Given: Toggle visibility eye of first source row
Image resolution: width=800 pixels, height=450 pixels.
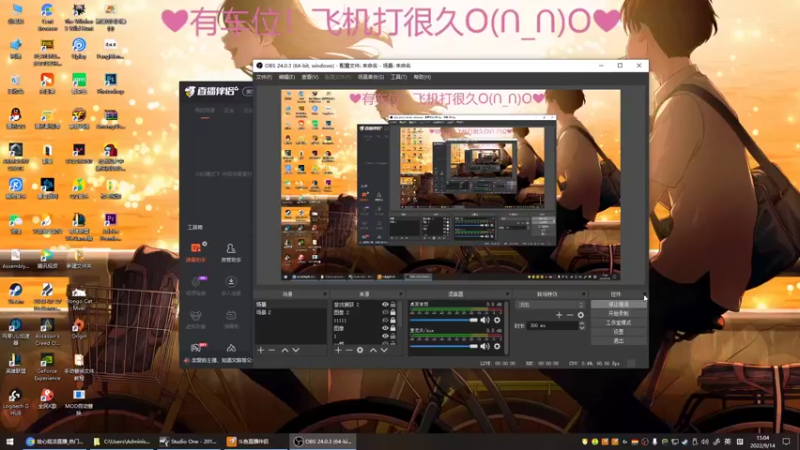Looking at the screenshot, I should pyautogui.click(x=385, y=305).
